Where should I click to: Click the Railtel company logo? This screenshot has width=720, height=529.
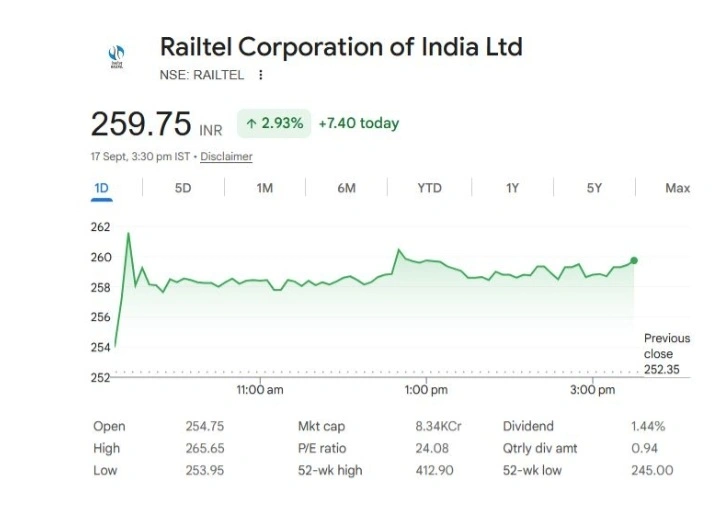pyautogui.click(x=116, y=57)
